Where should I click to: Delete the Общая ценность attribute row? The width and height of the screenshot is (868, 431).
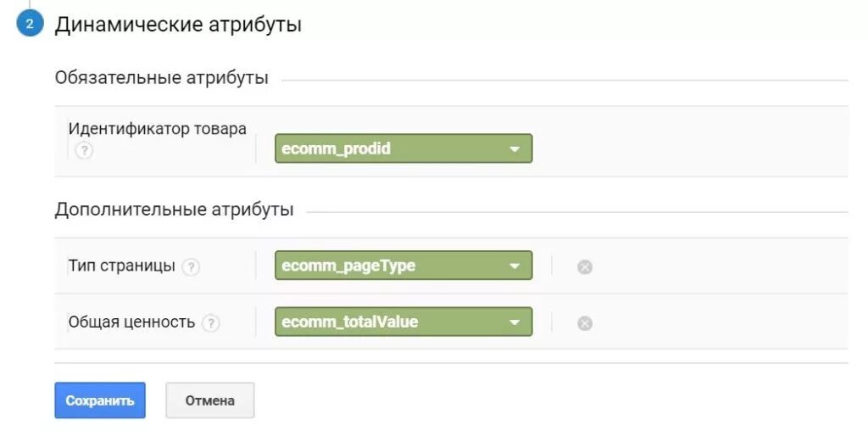point(585,323)
